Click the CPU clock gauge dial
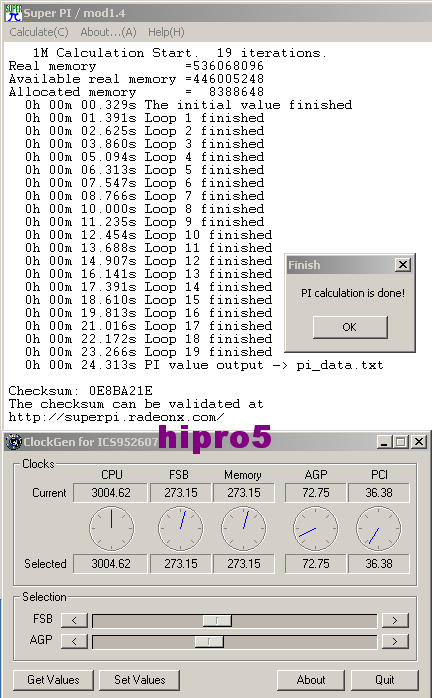432x698 pixels. coord(111,528)
